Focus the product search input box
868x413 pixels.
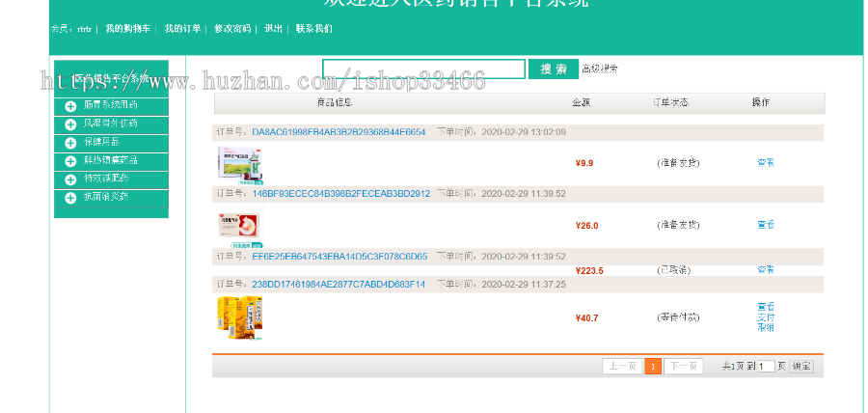tap(423, 69)
